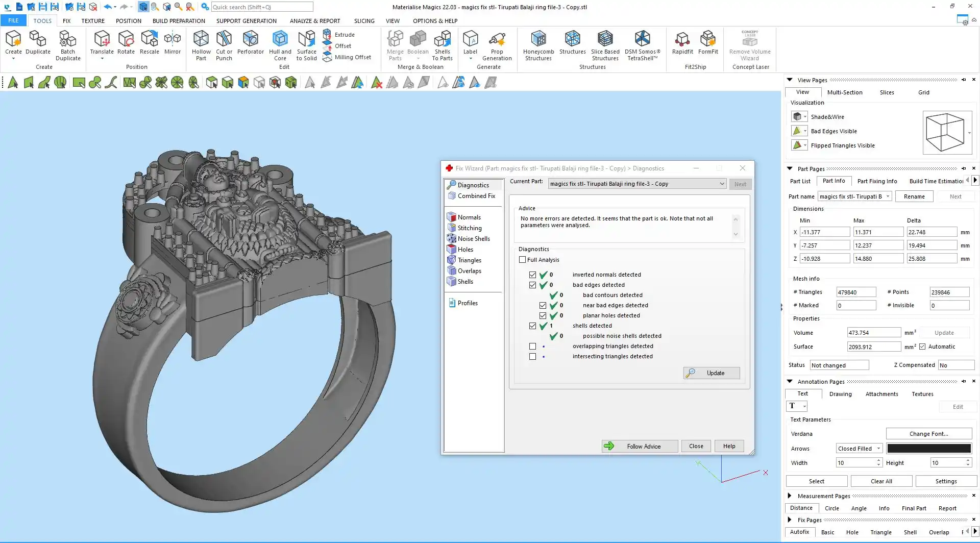This screenshot has height=543, width=980.
Task: Switch to the Part Fixing Info tab
Action: click(876, 181)
